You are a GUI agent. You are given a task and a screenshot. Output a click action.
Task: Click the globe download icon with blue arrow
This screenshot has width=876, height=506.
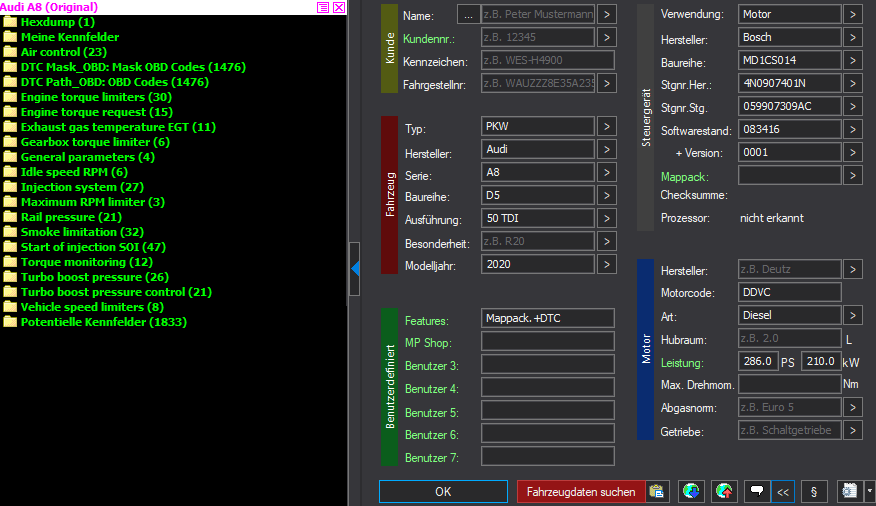[x=689, y=491]
